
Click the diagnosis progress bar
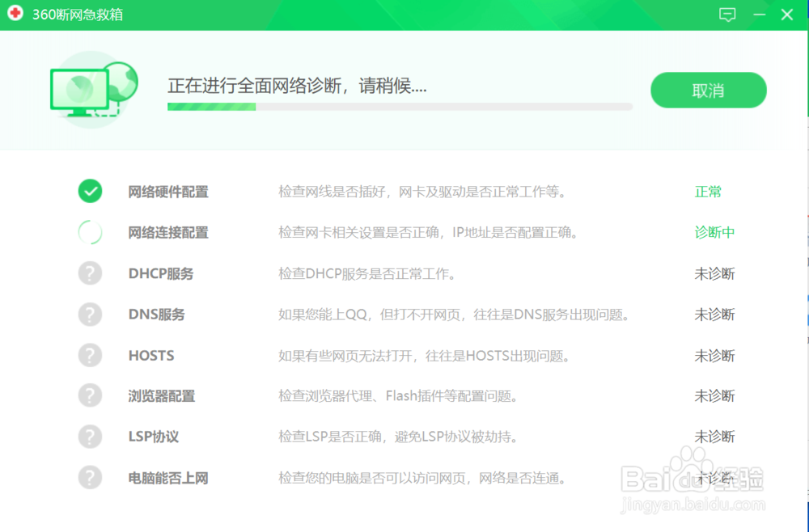(x=400, y=106)
